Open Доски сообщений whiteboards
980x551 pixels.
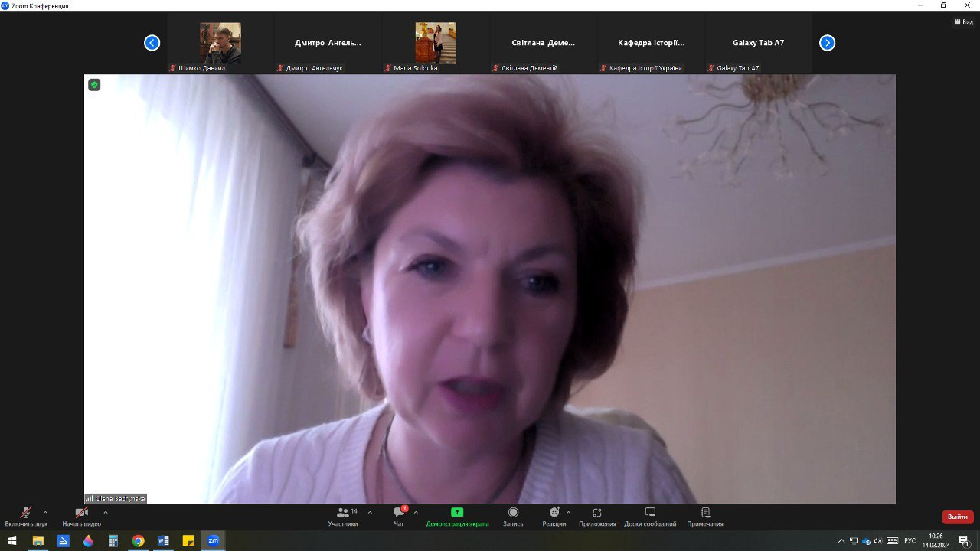coord(650,517)
